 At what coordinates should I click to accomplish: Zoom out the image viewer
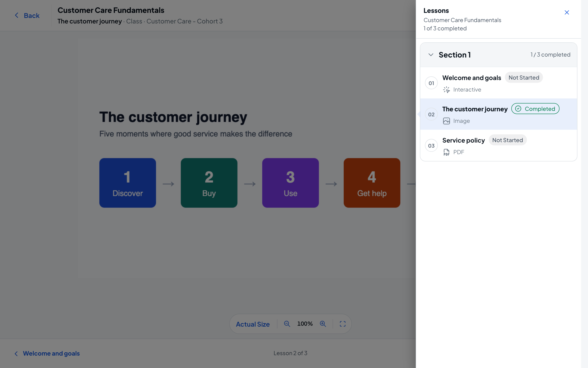[287, 324]
